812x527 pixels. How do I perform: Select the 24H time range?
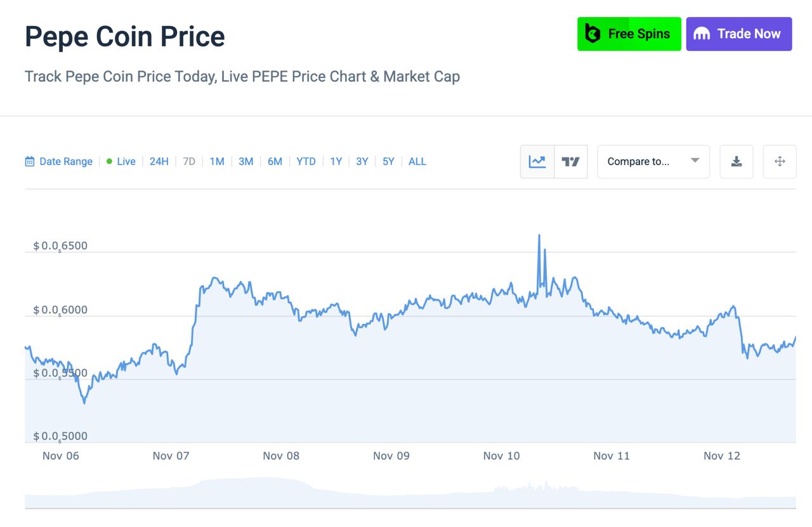tap(159, 162)
